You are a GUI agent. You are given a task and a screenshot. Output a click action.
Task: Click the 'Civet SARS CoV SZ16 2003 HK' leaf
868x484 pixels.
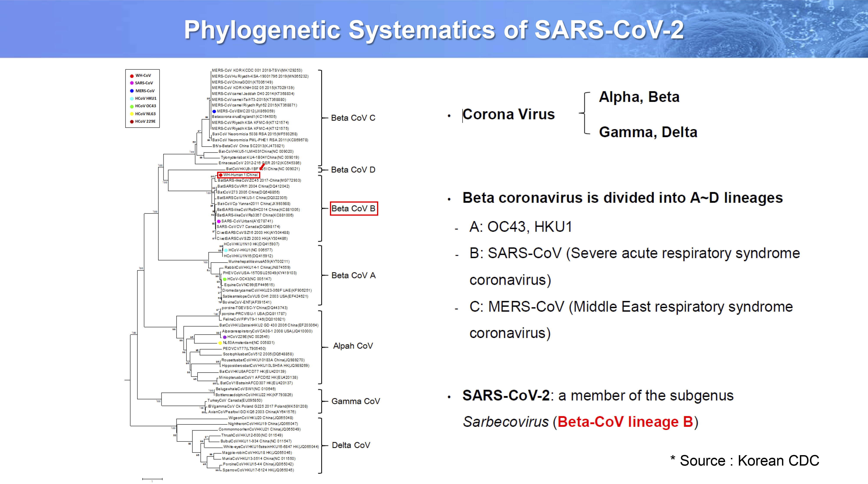(253, 232)
